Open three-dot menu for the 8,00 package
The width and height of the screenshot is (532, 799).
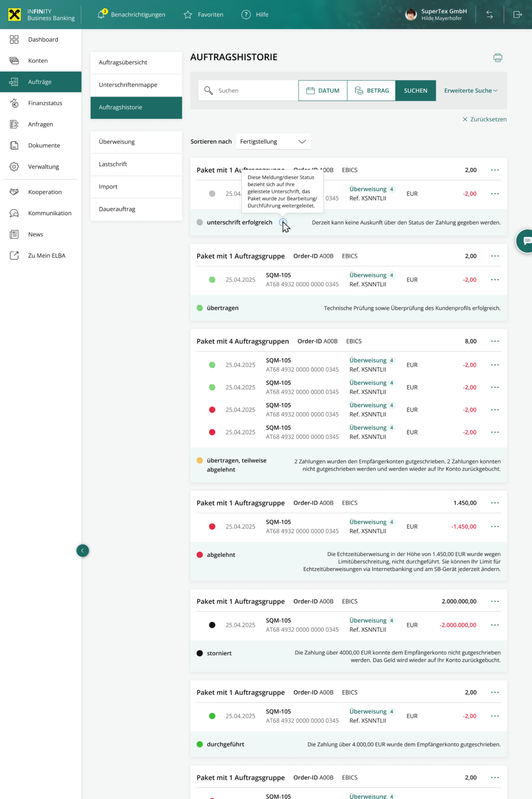tap(494, 341)
